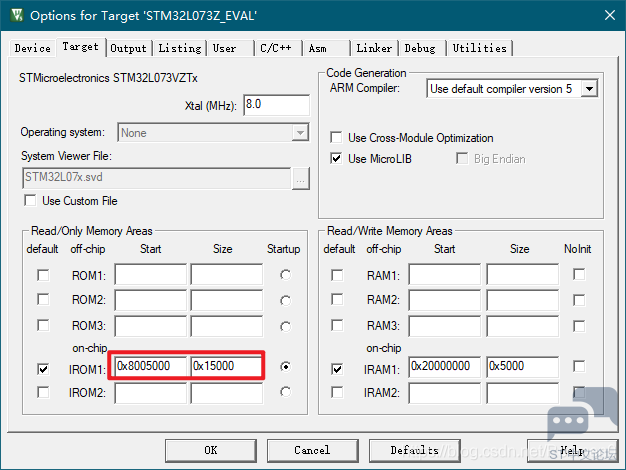
Task: Tick the RAM3 default checkbox
Action: coord(337,325)
